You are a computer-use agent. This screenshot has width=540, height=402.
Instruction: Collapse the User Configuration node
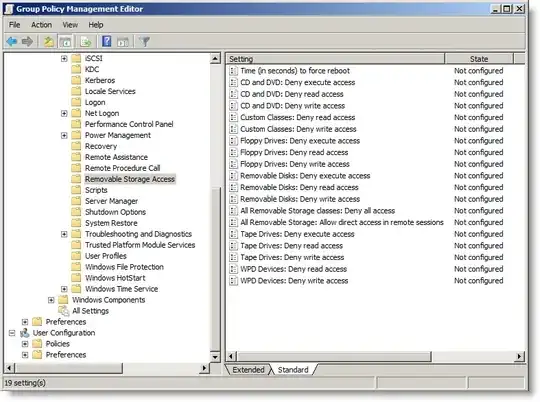12,333
